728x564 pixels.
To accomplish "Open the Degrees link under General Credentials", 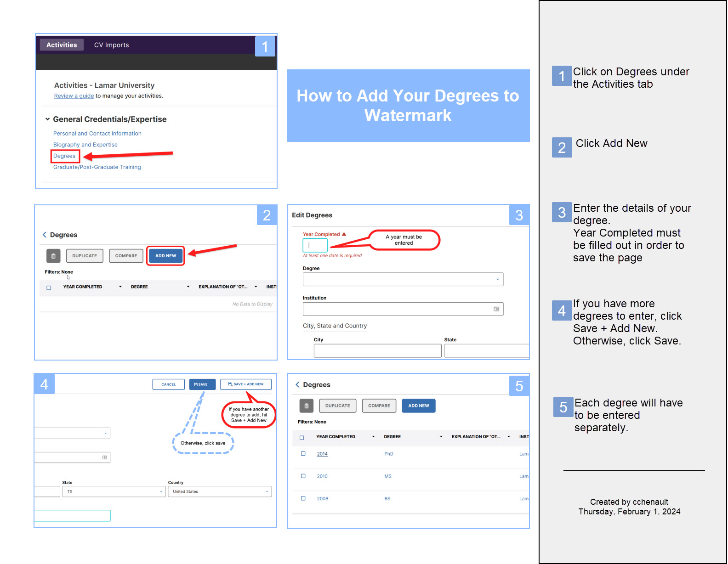I will coord(64,156).
